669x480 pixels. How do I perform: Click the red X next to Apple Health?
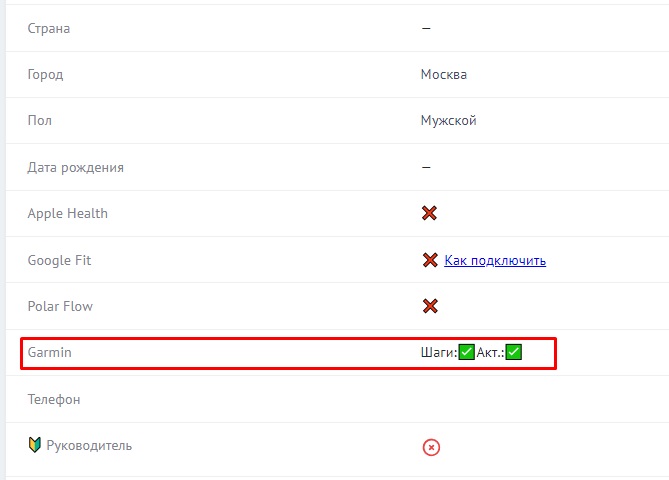(x=429, y=213)
